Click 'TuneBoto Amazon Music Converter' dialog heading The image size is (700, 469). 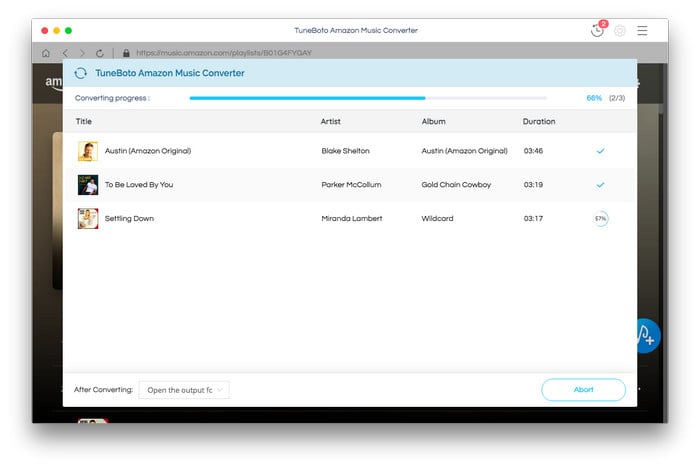170,73
